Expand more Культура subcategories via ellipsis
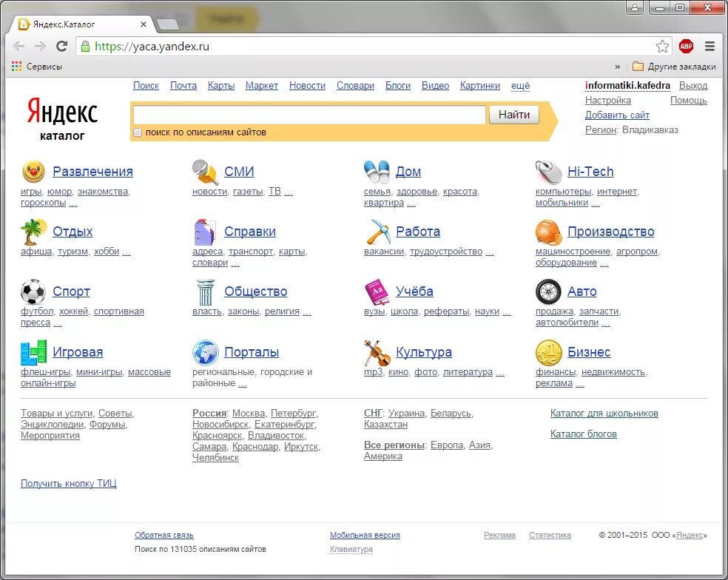Screen dimensions: 728x580 [499, 372]
